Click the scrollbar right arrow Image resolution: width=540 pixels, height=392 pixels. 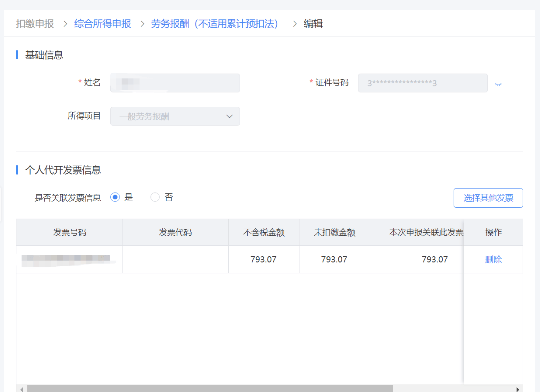click(x=518, y=388)
